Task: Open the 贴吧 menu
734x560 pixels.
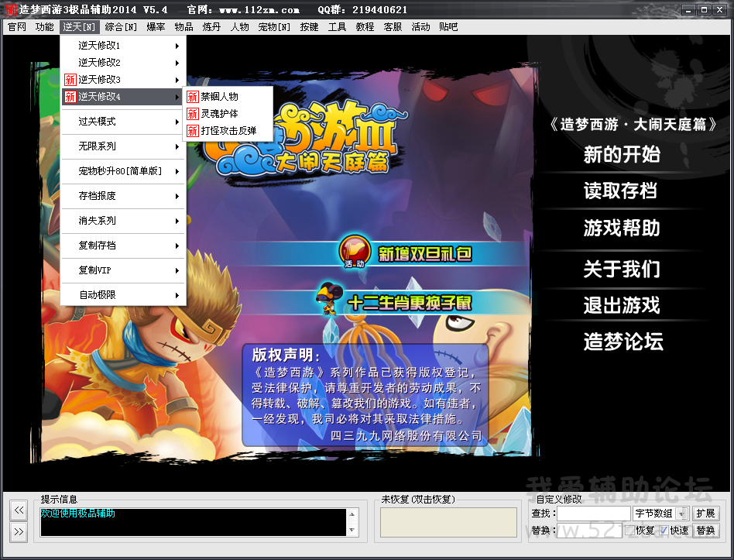Action: [x=448, y=27]
